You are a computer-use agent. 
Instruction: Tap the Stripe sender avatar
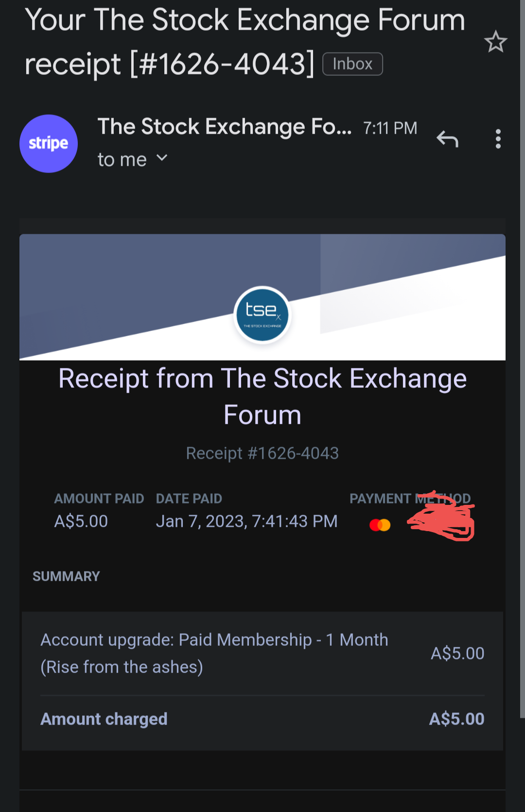click(49, 144)
